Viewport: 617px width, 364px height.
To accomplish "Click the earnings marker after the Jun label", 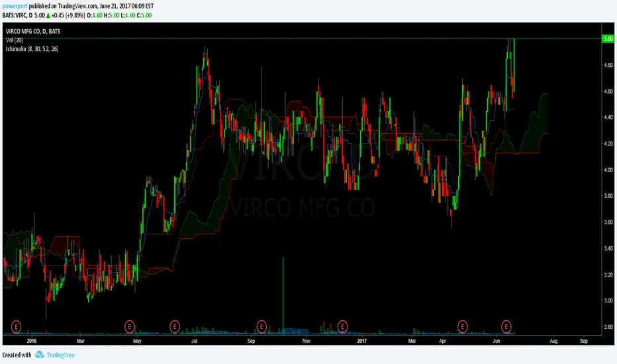I will click(x=506, y=327).
